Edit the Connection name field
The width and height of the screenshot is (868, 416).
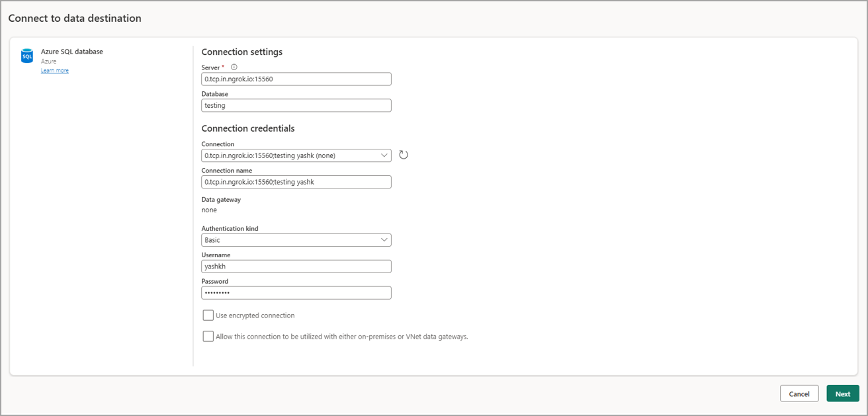click(296, 181)
